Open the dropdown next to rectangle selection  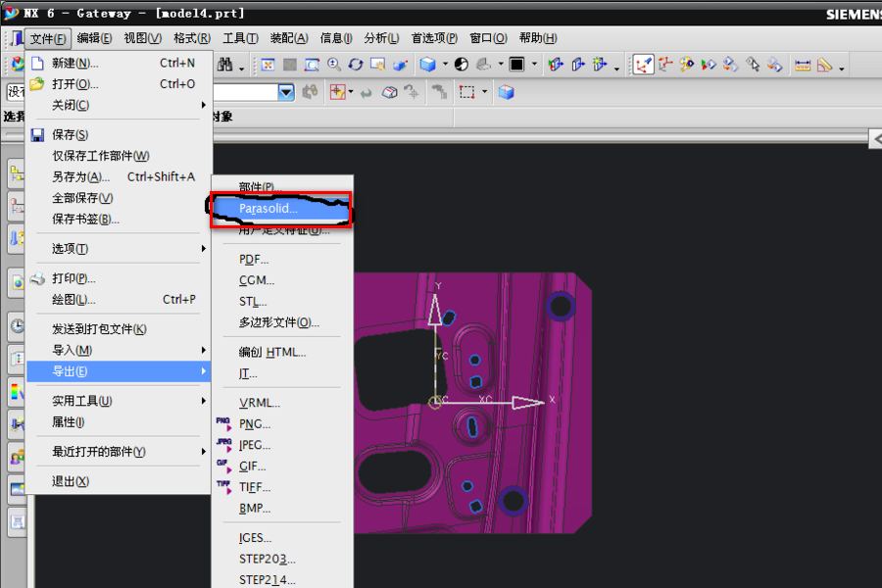484,92
